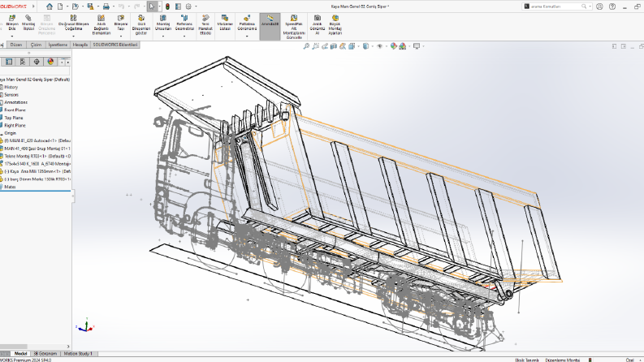Image resolution: width=644 pixels, height=362 pixels.
Task: Click the Home icon in the quick access bar
Action: 50,6
